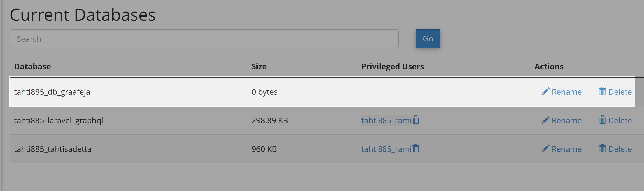Click trash icon in tahti885_tahtisadetta Actions

[603, 148]
